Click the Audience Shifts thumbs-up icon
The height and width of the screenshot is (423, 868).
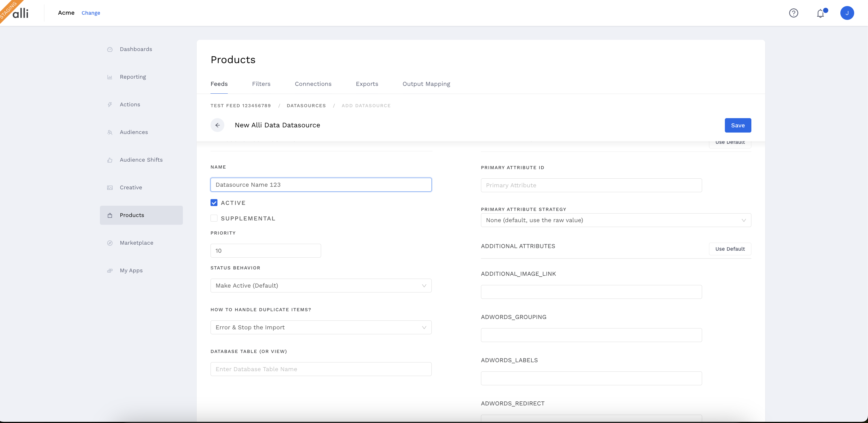[110, 160]
